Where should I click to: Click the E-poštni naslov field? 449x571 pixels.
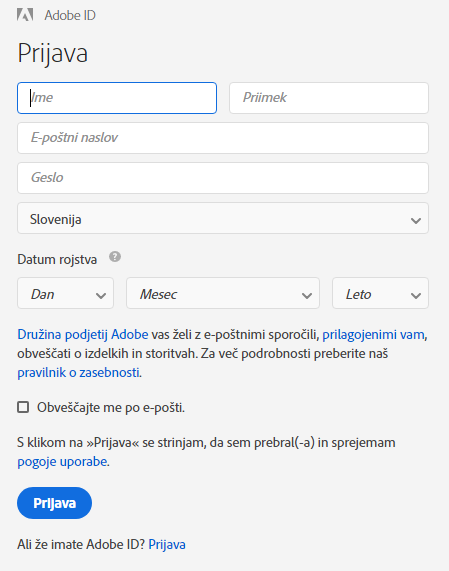pos(223,138)
